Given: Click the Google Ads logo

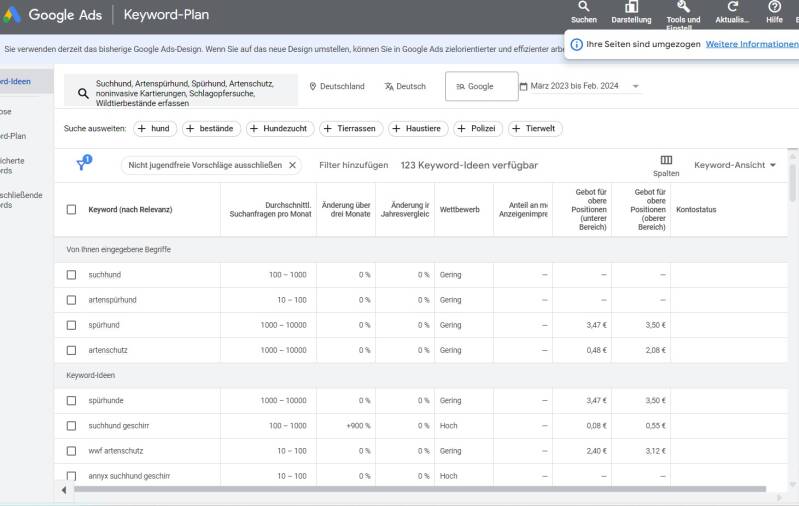Looking at the screenshot, I should point(11,15).
